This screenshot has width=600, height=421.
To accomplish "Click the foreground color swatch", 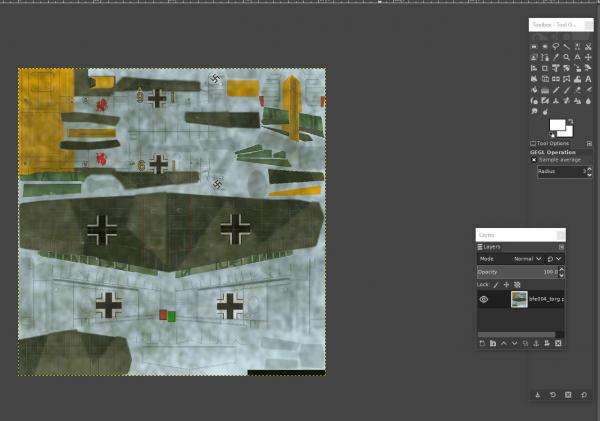I will (557, 125).
